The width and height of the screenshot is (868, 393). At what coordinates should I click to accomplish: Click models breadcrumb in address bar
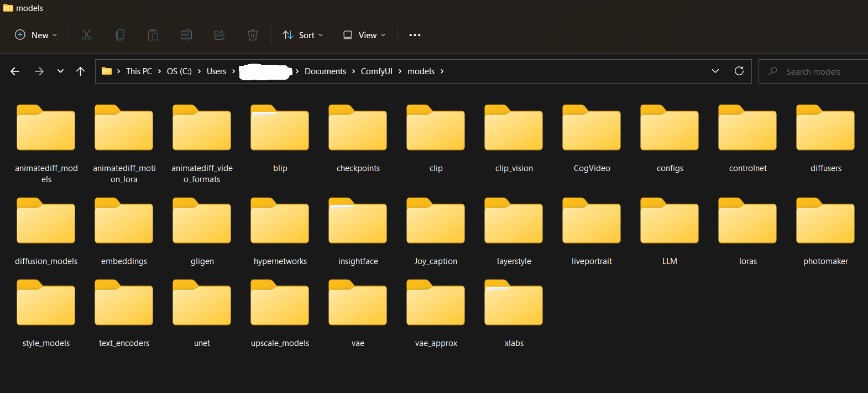coord(421,71)
